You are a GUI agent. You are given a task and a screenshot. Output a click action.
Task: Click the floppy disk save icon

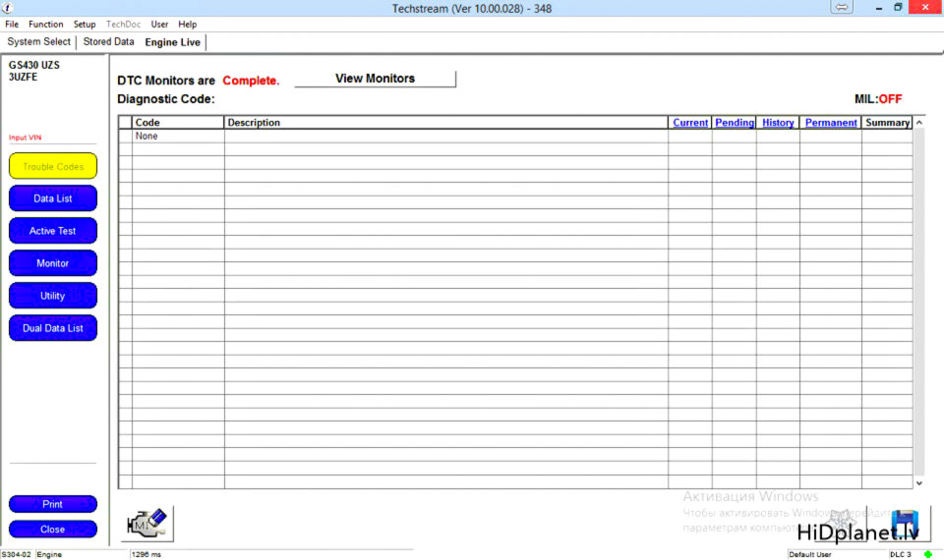[x=902, y=523]
